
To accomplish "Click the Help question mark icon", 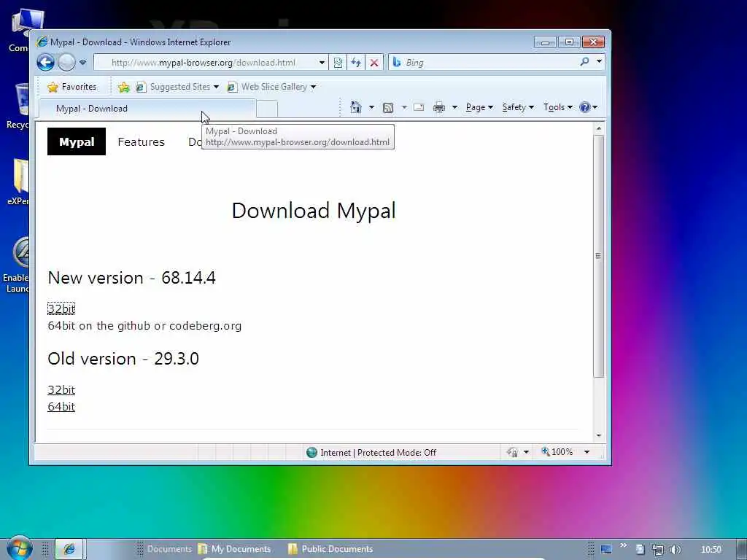I will [x=584, y=107].
